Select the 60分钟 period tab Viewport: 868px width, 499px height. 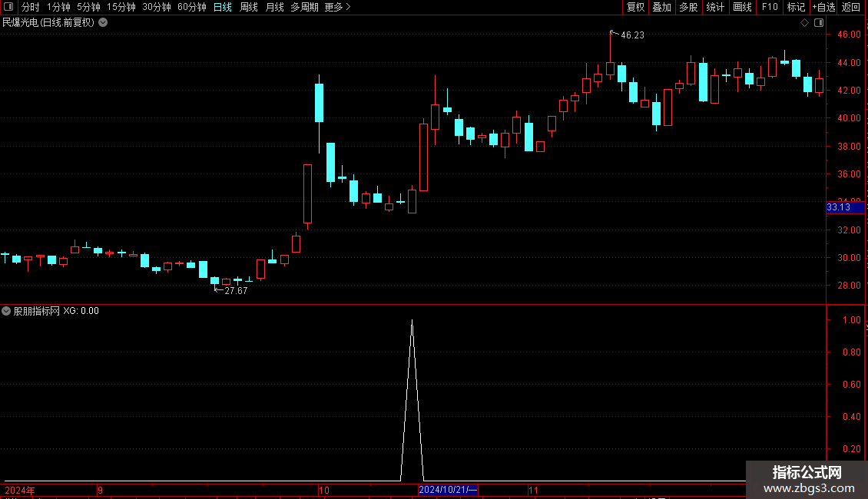192,7
